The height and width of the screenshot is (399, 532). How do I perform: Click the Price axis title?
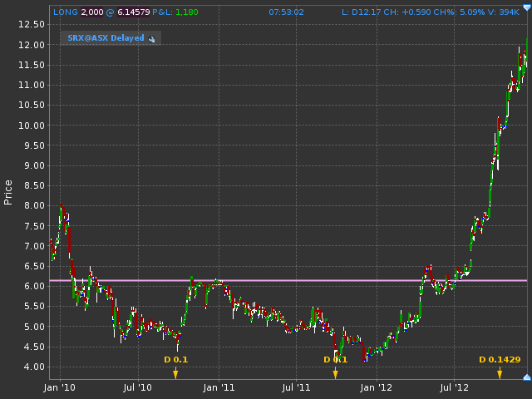click(x=8, y=192)
